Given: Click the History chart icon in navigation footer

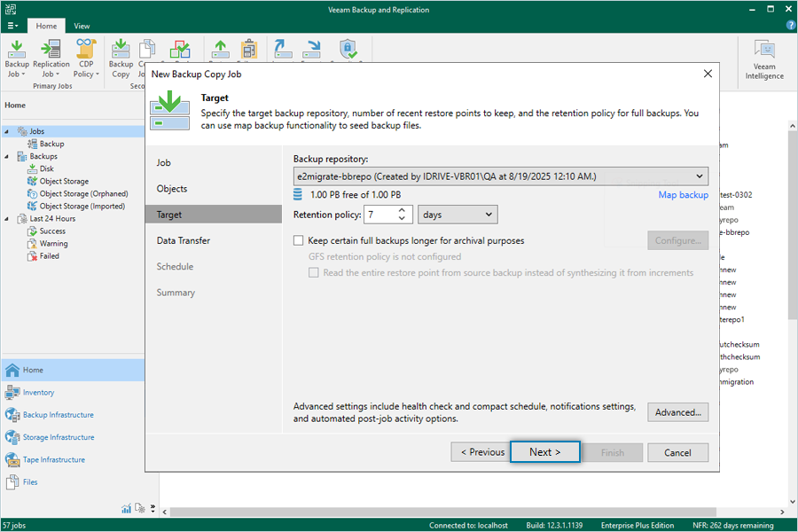Looking at the screenshot, I should (x=126, y=509).
